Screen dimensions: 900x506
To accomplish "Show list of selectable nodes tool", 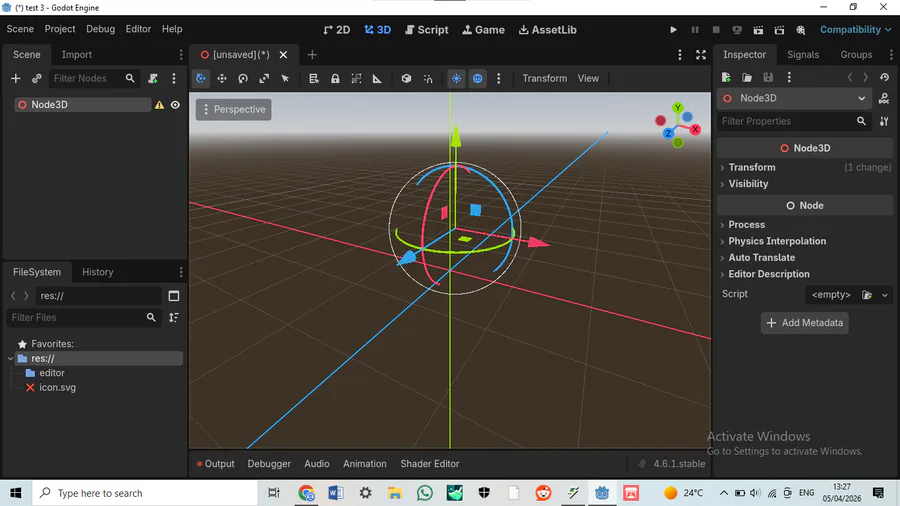I will click(313, 79).
